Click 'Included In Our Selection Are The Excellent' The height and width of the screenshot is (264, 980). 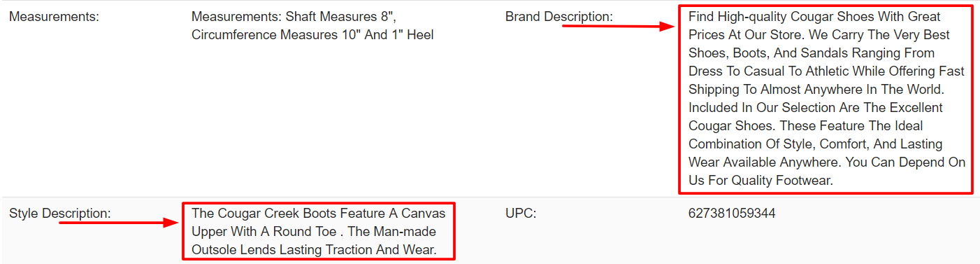pos(816,108)
